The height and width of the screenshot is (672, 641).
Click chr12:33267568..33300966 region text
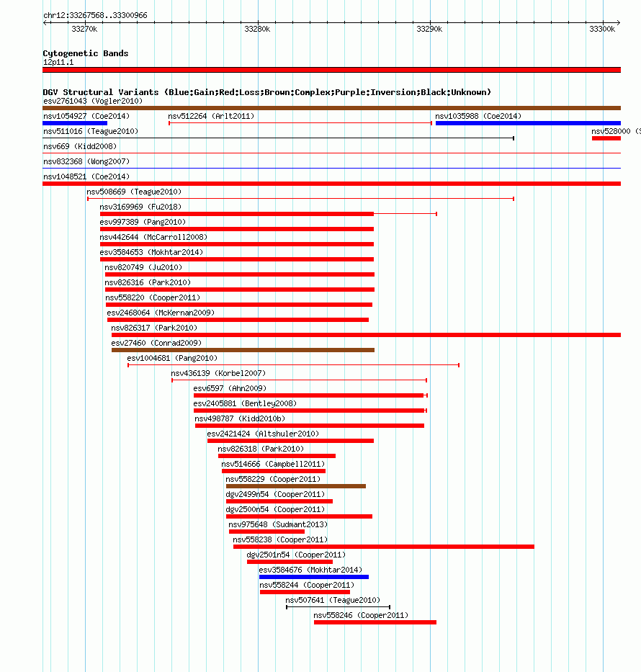click(95, 15)
